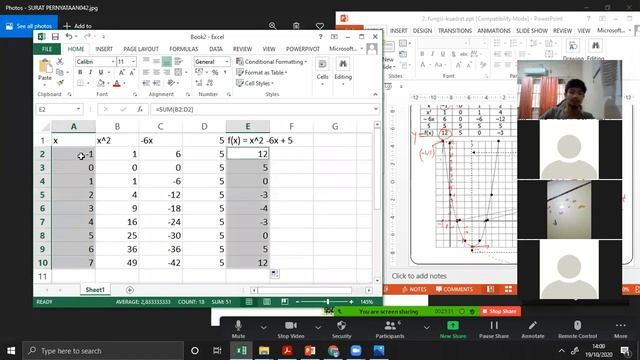Click the Zoom app icon in taskbar
The height and width of the screenshot is (360, 640).
356,351
